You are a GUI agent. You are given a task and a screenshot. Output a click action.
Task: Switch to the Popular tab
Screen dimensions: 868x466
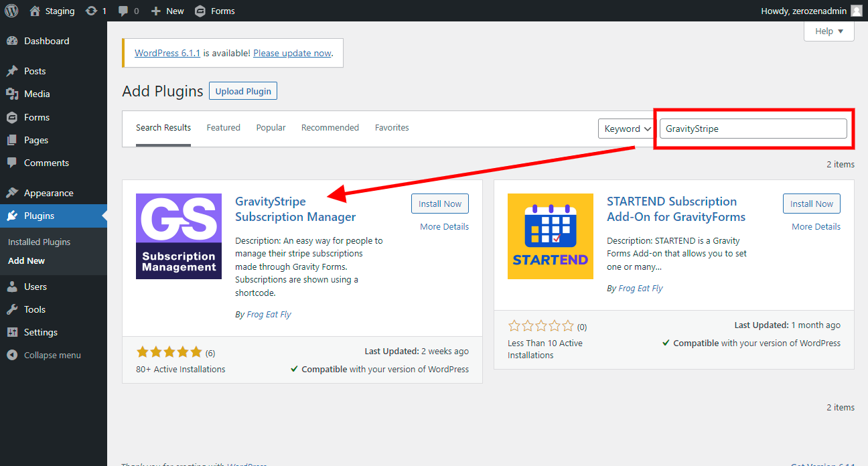click(271, 127)
